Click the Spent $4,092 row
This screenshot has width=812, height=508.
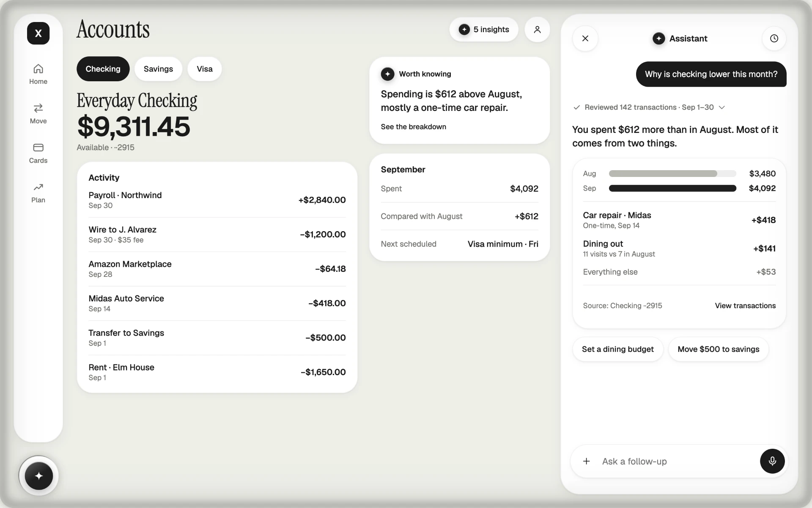click(459, 189)
